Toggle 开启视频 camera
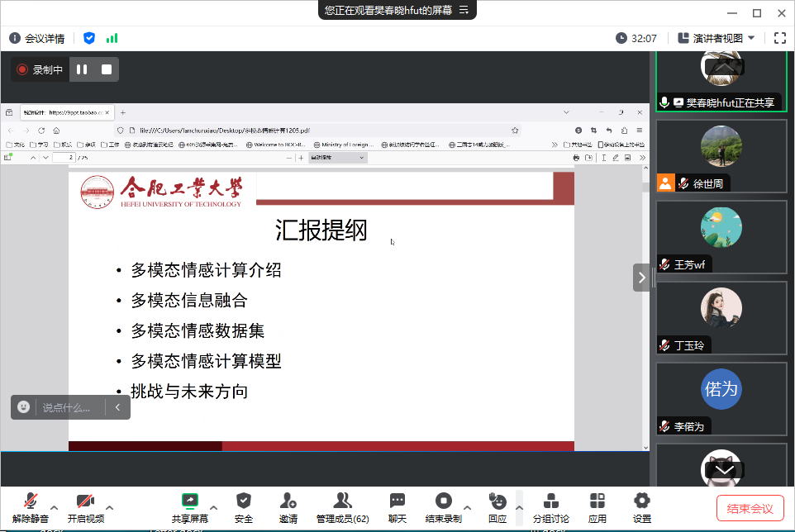 pyautogui.click(x=85, y=501)
